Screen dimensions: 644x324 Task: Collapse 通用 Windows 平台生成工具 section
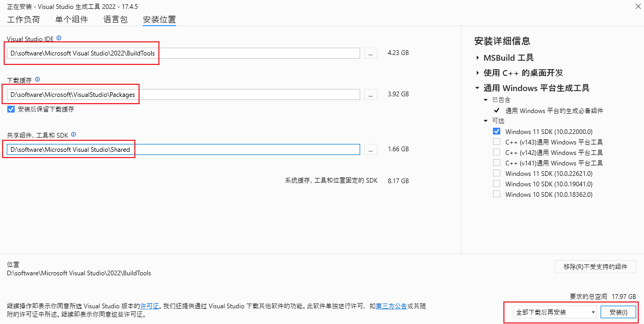click(477, 88)
